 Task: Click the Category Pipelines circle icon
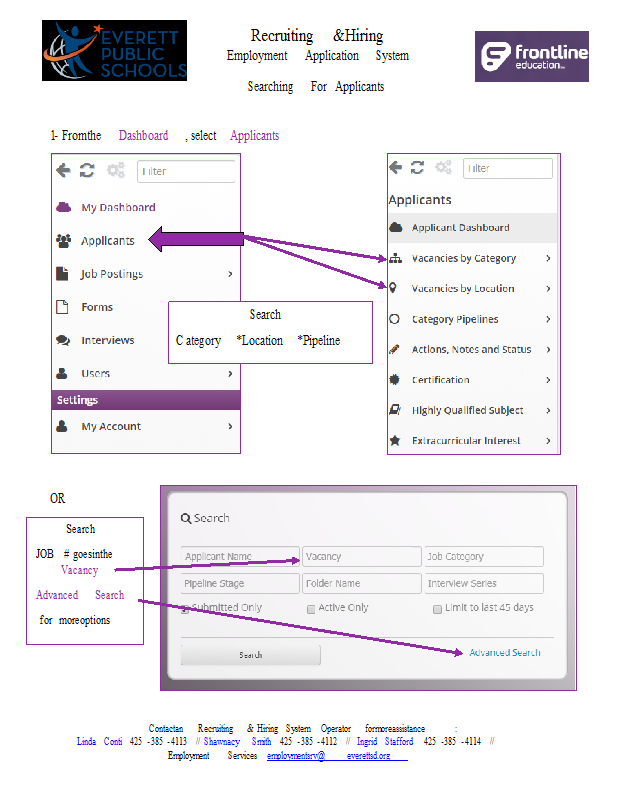click(394, 319)
